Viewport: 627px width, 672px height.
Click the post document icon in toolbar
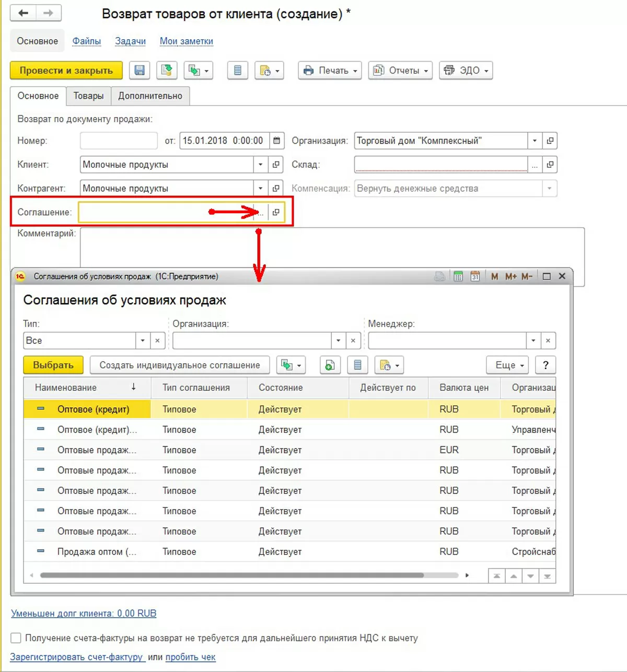tap(167, 71)
